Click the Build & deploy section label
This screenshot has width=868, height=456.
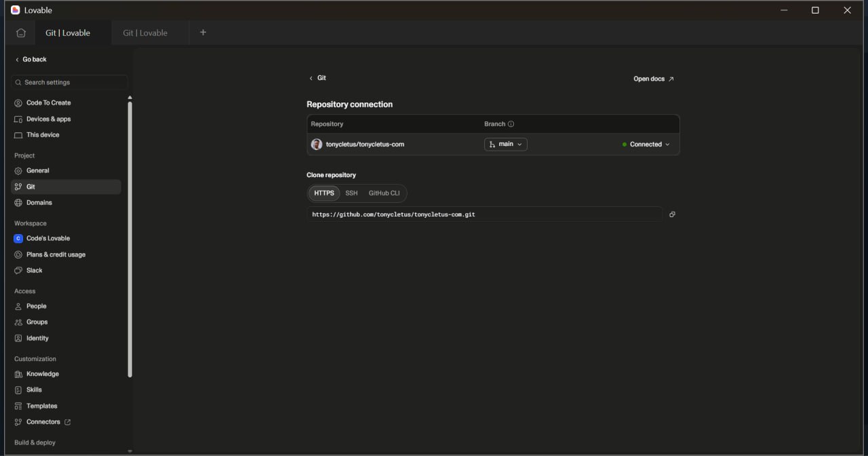point(35,443)
